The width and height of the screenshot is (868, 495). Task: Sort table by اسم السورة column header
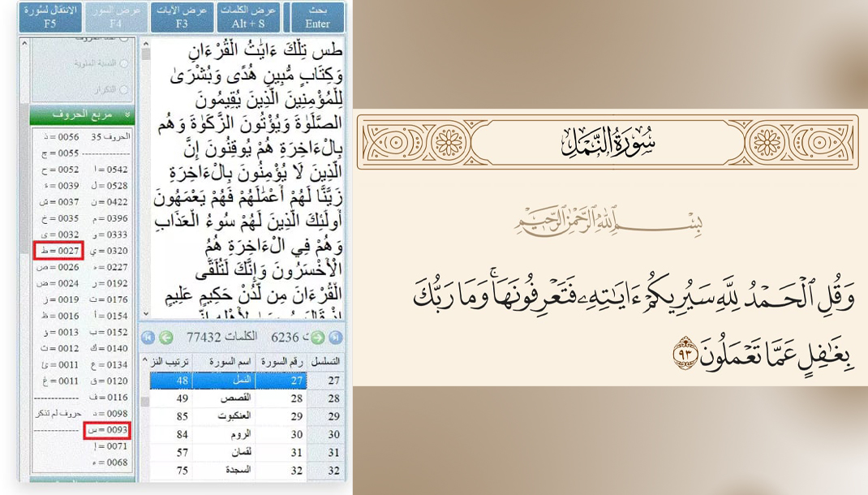pos(224,361)
